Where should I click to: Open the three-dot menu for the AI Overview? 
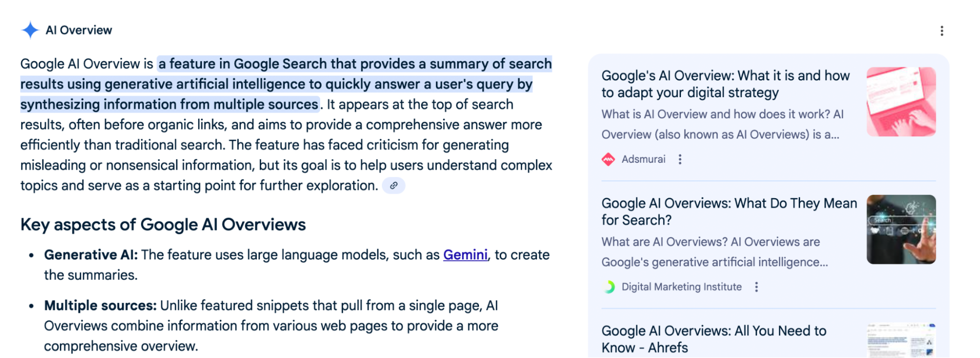[x=941, y=30]
